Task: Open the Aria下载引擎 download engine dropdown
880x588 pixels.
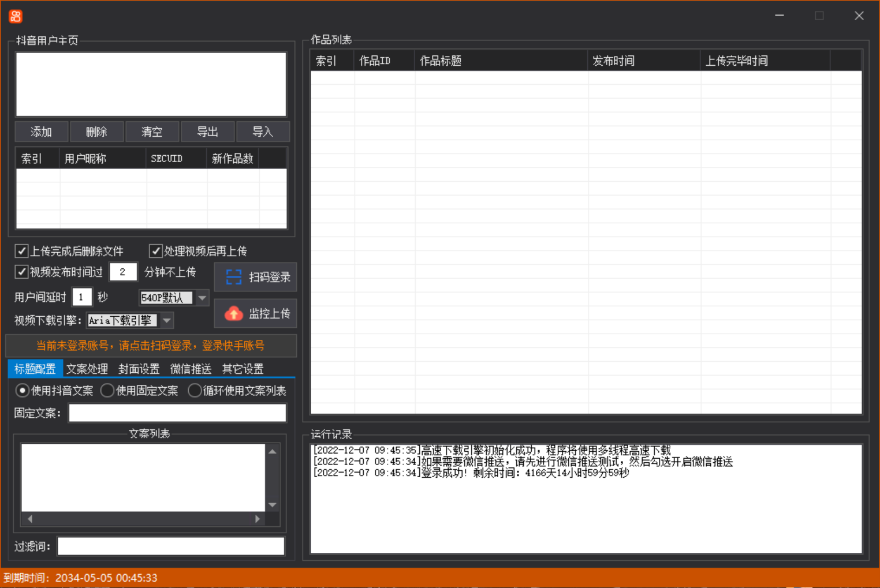Action: click(166, 320)
